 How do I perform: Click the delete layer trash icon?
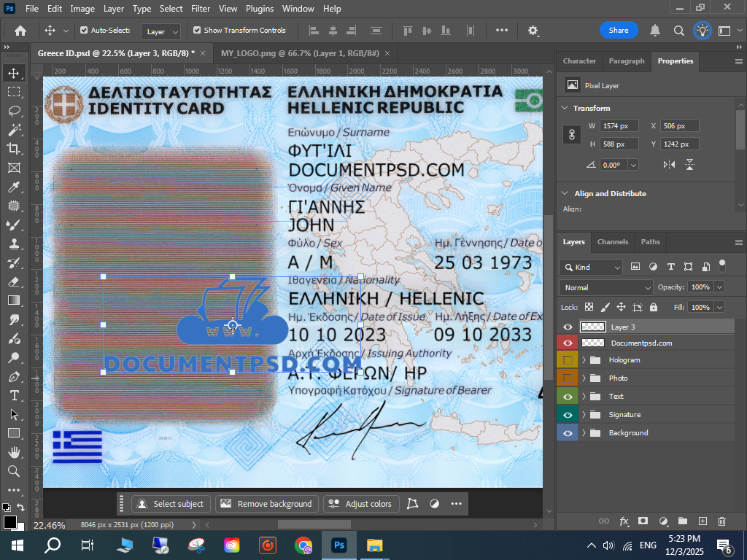pyautogui.click(x=721, y=521)
